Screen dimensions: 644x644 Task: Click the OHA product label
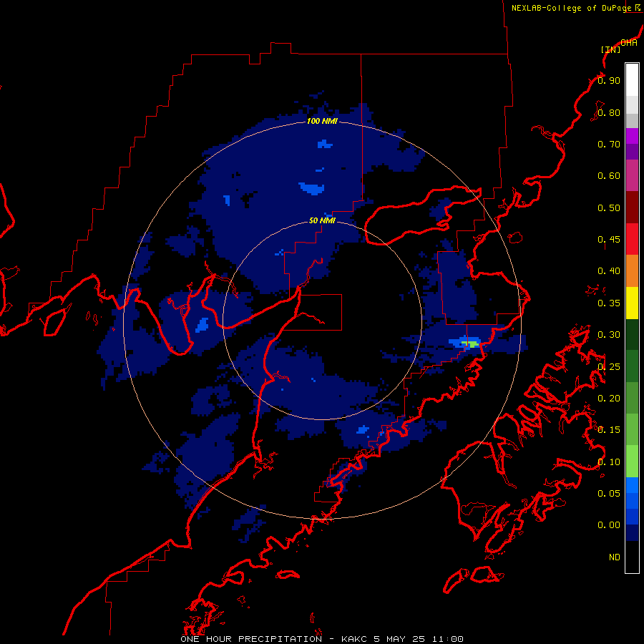coord(629,43)
